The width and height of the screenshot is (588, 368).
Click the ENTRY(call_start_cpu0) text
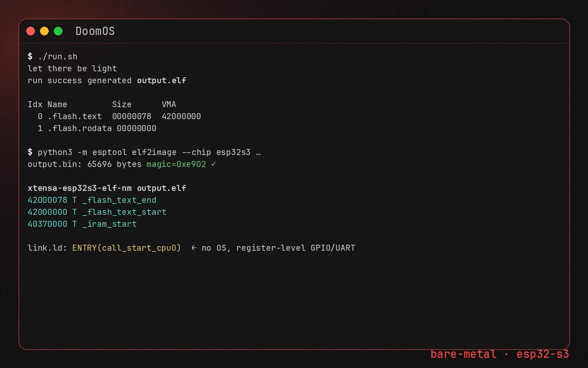(x=126, y=248)
